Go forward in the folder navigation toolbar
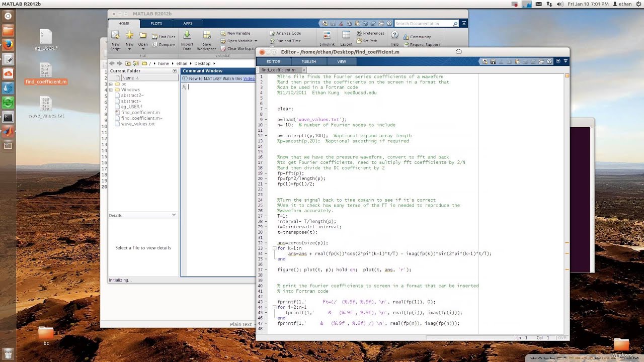644x362 pixels. pos(120,63)
